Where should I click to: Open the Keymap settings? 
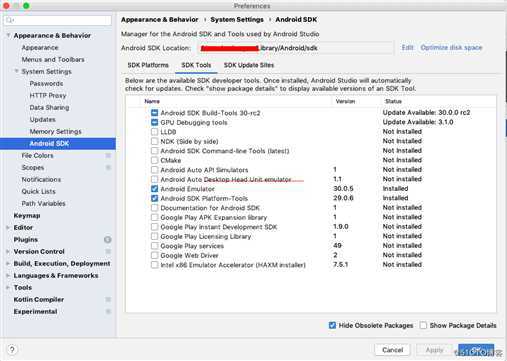pyautogui.click(x=27, y=215)
